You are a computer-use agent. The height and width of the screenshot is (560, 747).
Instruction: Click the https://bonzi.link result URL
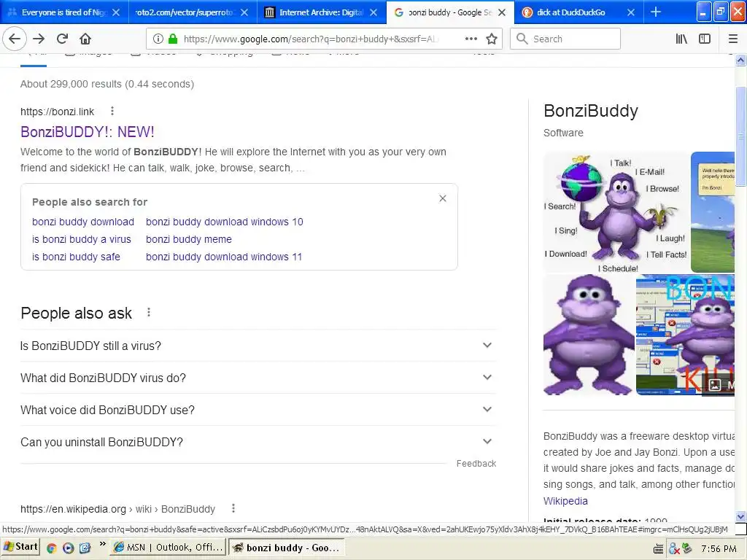pos(57,112)
